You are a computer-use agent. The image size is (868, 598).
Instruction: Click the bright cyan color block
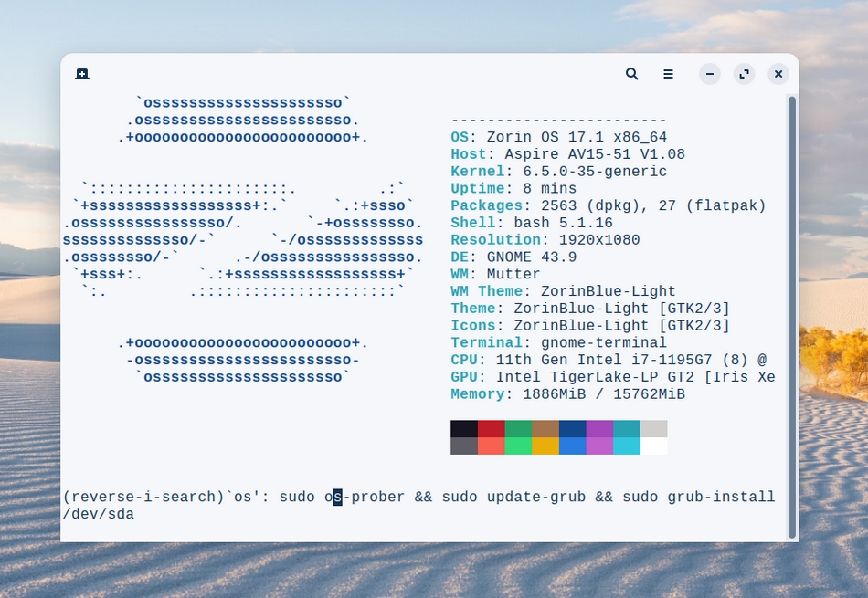pyautogui.click(x=627, y=446)
